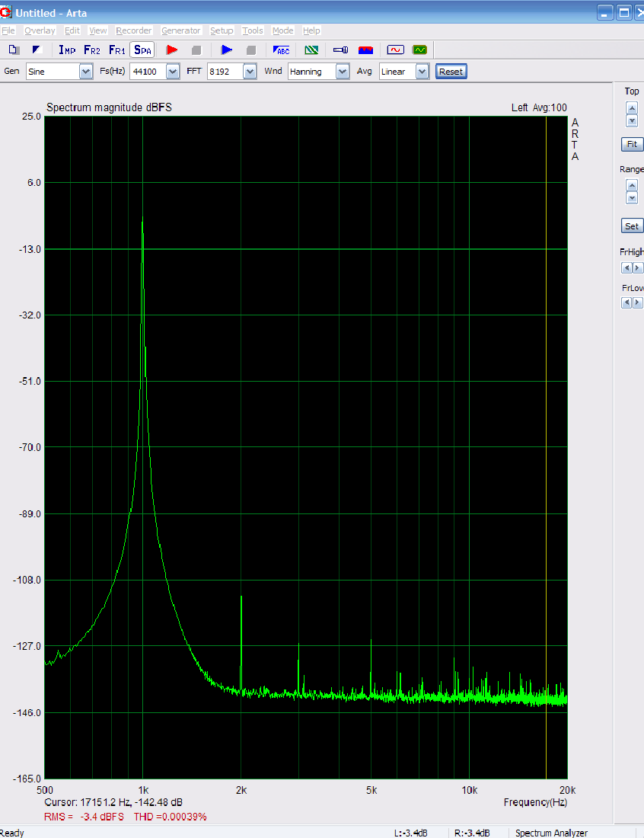Screen dimensions: 644x838
Task: Stop the generator with the second gray square
Action: click(x=251, y=50)
